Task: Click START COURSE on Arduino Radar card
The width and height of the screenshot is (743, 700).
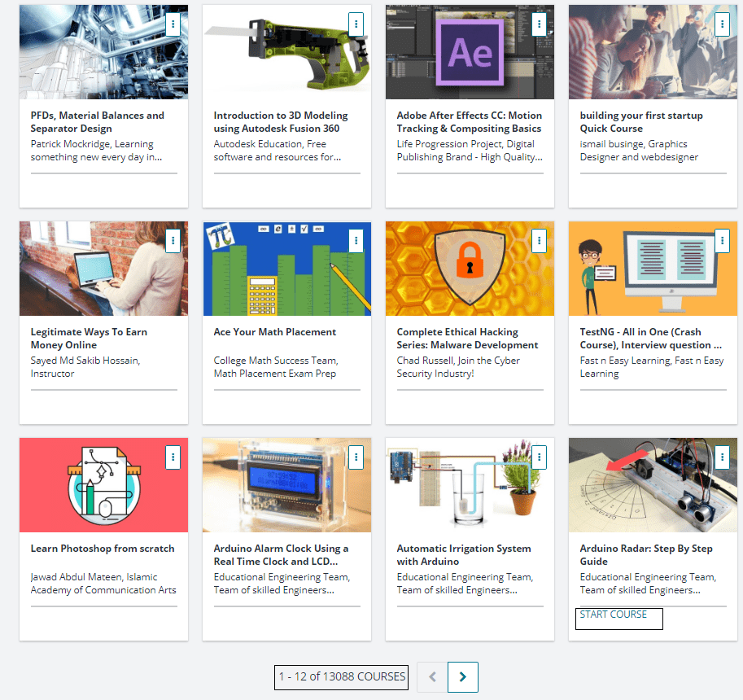Action: point(614,615)
